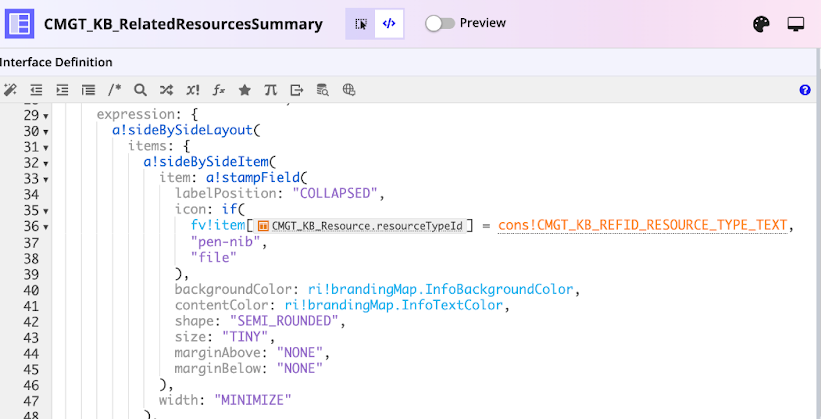This screenshot has width=821, height=419.
Task: Collapse the code fold at line 30
Action: [46, 131]
